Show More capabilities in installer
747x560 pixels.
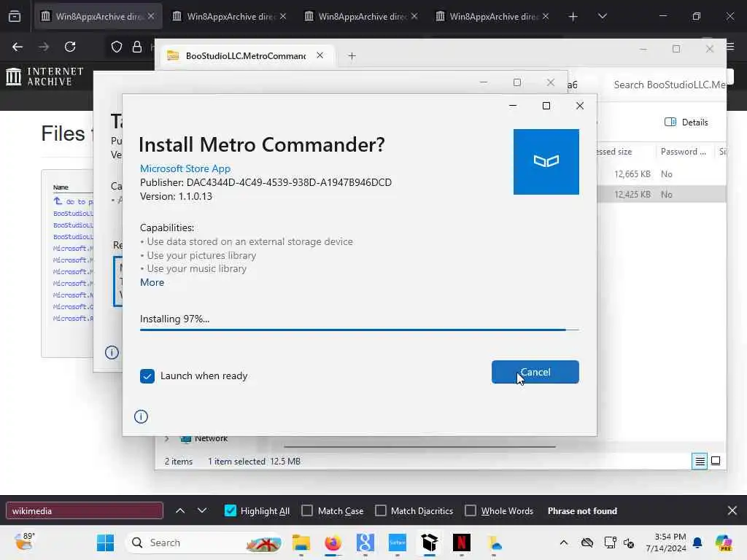click(152, 282)
